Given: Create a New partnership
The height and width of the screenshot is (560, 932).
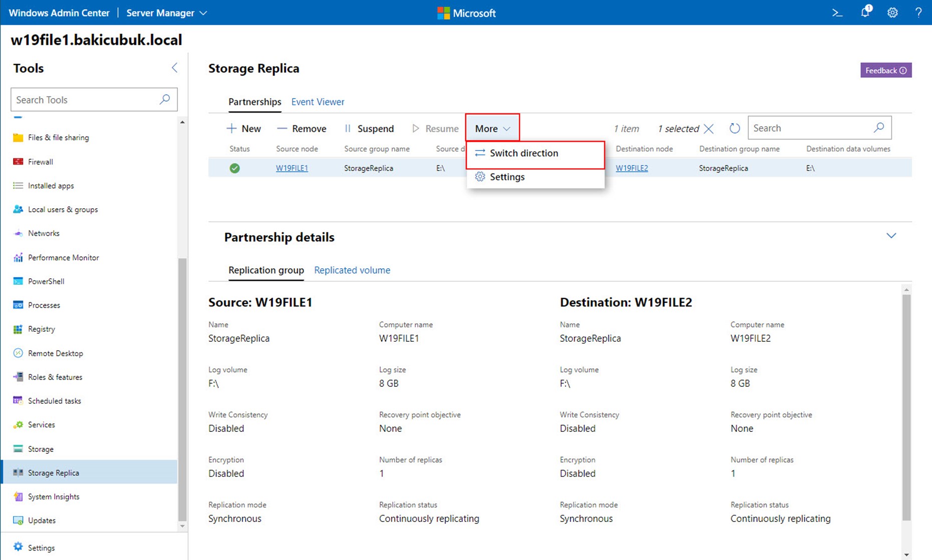Looking at the screenshot, I should (244, 129).
